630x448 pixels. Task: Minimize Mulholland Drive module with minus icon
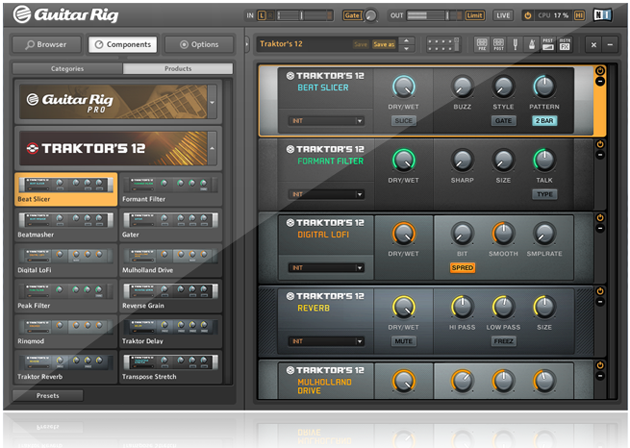pyautogui.click(x=600, y=376)
